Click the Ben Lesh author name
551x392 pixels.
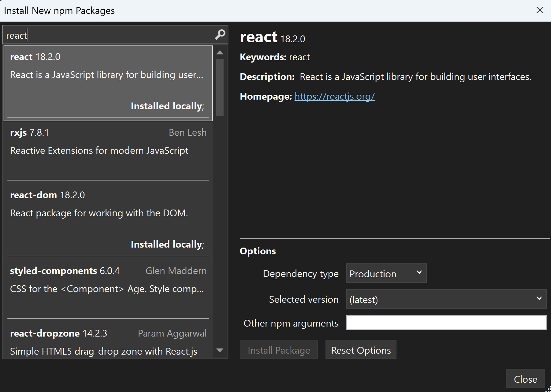pyautogui.click(x=187, y=132)
